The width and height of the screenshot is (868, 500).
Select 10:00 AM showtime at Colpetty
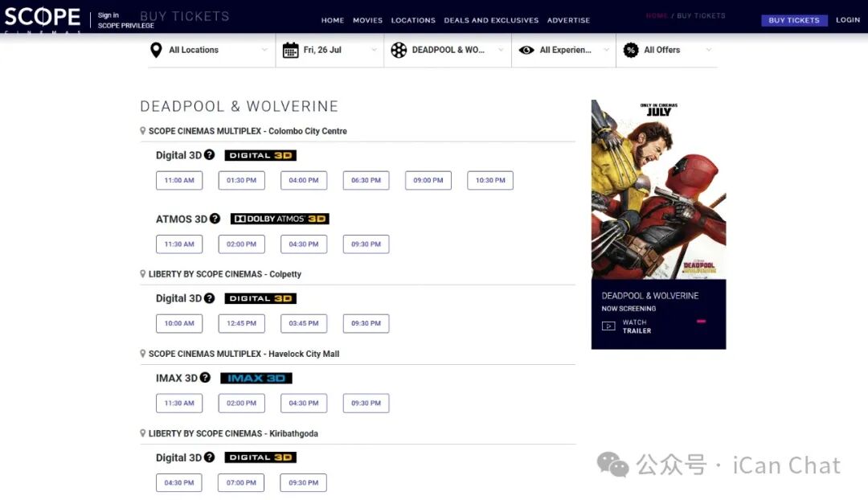coord(179,323)
